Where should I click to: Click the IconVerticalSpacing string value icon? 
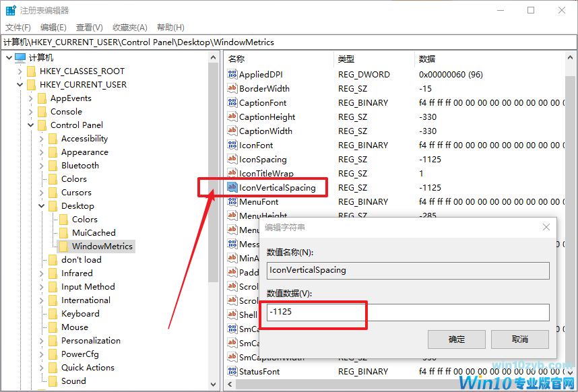point(232,187)
